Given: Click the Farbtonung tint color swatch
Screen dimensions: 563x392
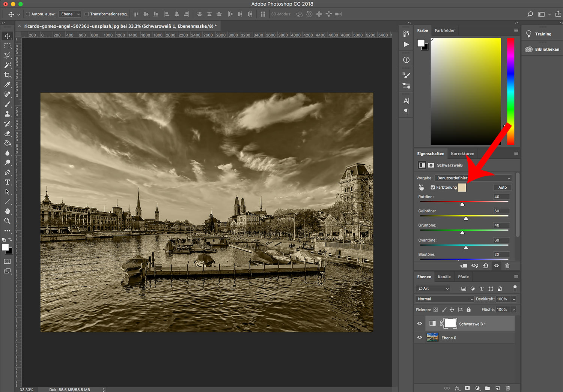Looking at the screenshot, I should coord(462,188).
